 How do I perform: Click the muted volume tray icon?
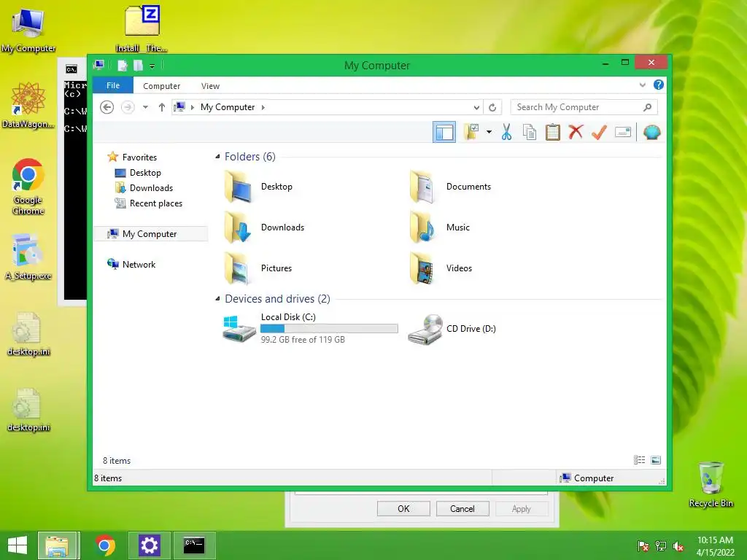pyautogui.click(x=678, y=546)
